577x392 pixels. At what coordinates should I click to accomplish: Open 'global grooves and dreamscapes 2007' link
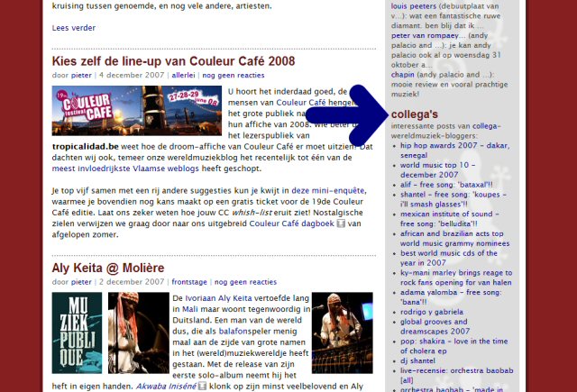[x=435, y=326]
